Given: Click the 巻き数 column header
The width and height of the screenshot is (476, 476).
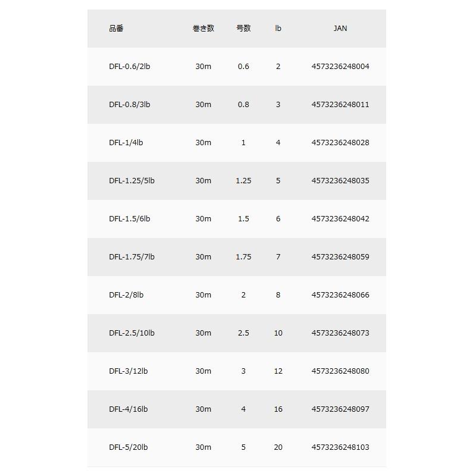Looking at the screenshot, I should [x=203, y=29].
